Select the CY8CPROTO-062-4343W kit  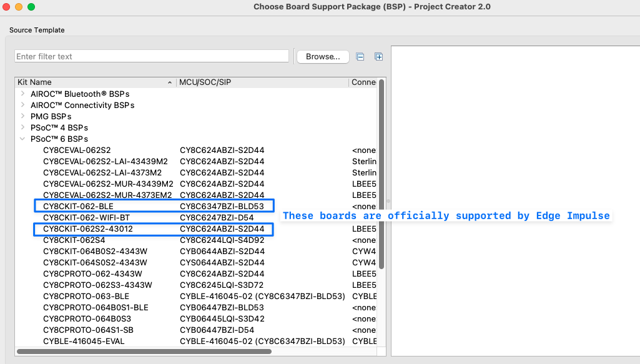pyautogui.click(x=92, y=274)
